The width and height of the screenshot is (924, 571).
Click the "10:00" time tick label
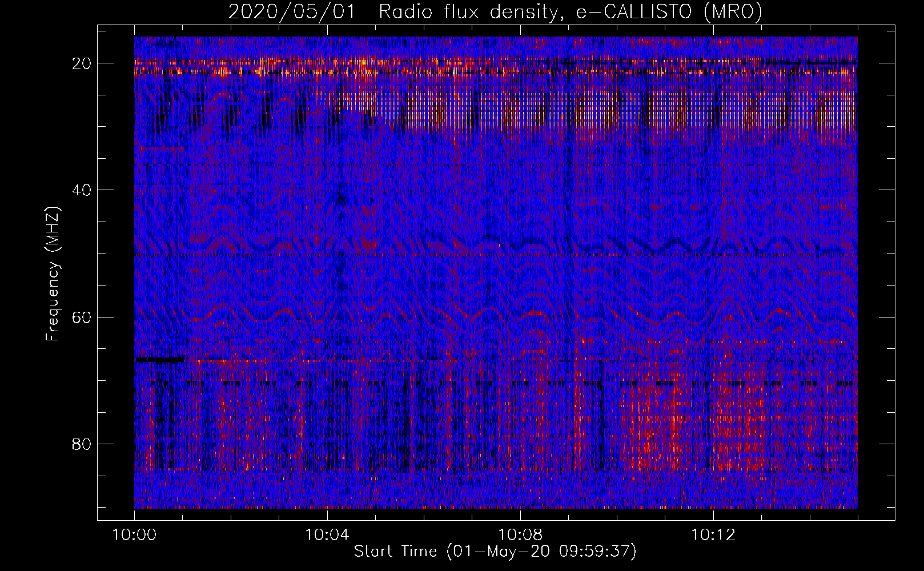(134, 534)
